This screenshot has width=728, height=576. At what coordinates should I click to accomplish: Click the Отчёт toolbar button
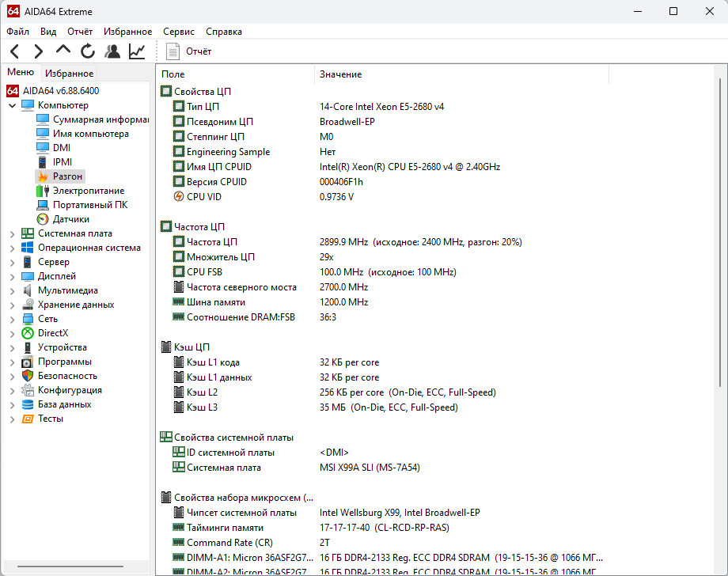coord(190,50)
